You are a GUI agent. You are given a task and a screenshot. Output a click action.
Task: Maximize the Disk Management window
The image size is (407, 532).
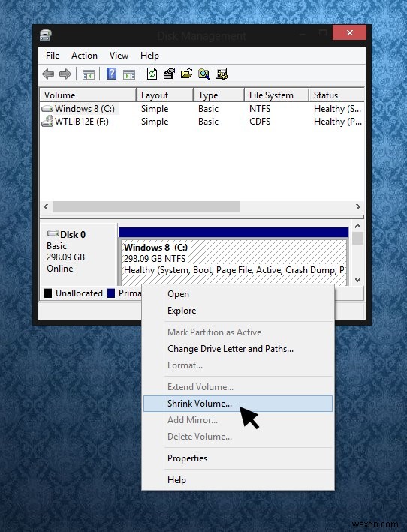323,32
